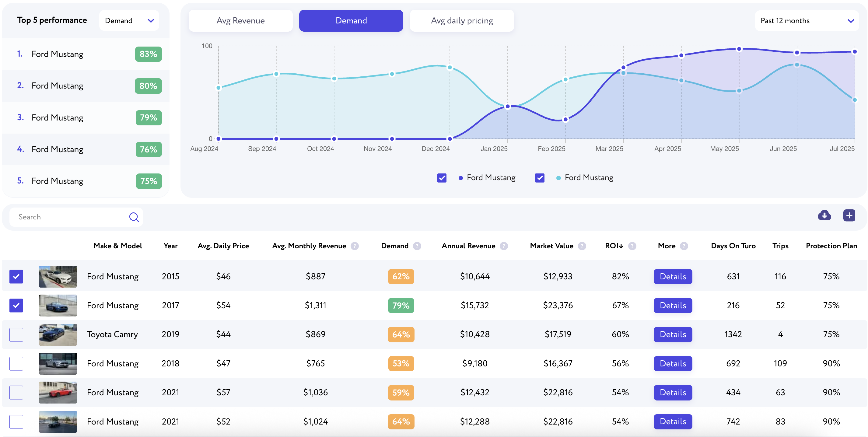Viewport: 868px width, 437px height.
Task: Click the 62% demand badge
Action: point(401,277)
